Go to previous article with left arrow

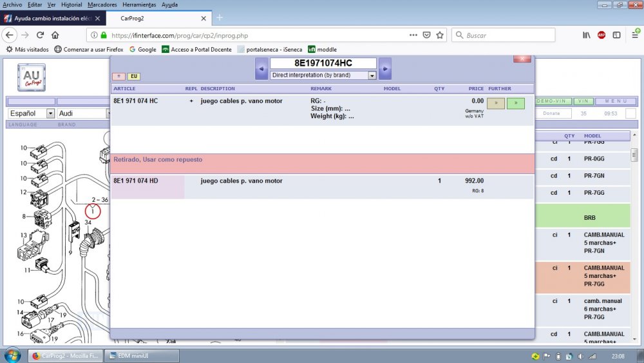261,68
